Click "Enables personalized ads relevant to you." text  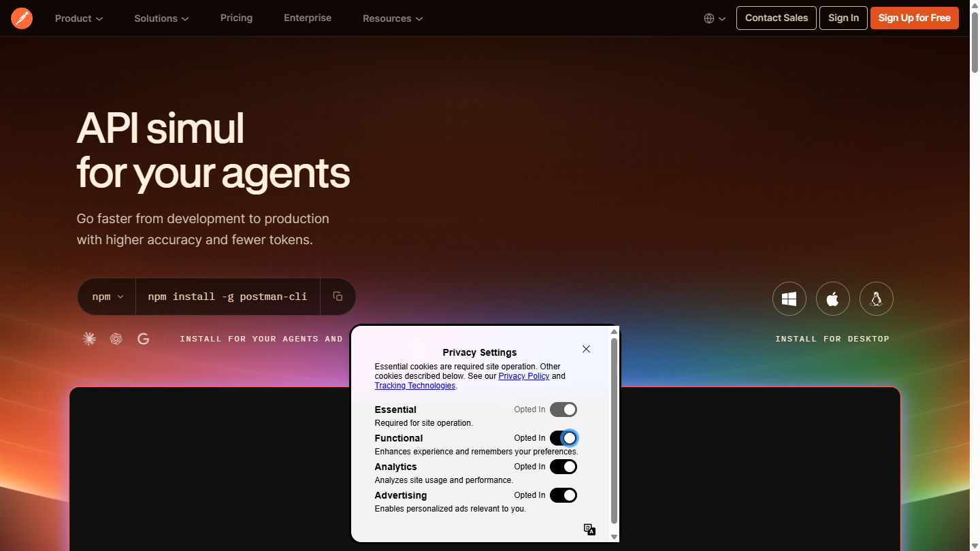451,509
